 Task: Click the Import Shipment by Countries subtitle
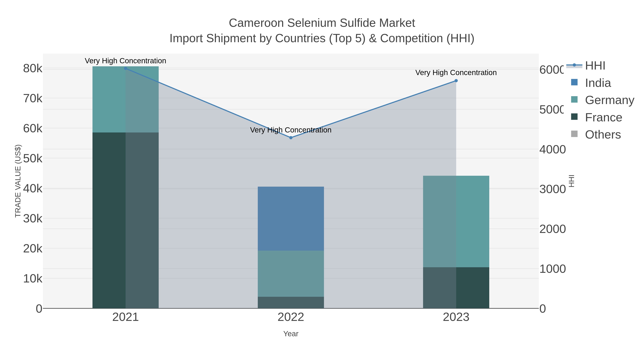click(322, 38)
